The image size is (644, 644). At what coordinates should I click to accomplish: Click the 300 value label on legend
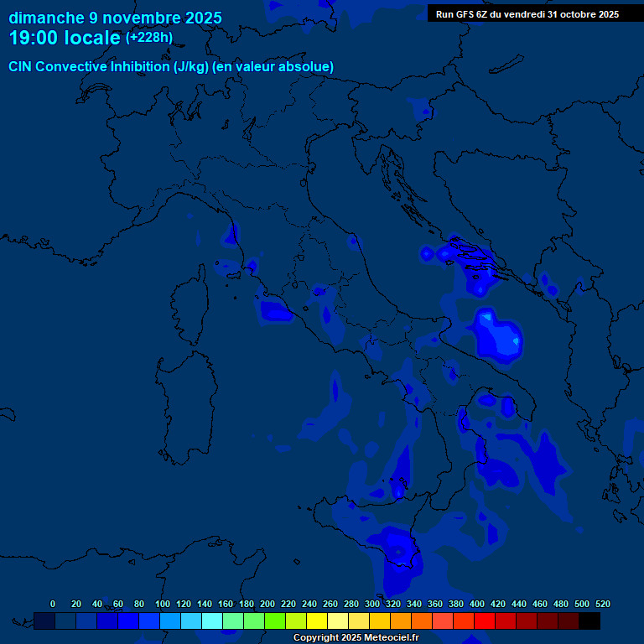point(371,604)
